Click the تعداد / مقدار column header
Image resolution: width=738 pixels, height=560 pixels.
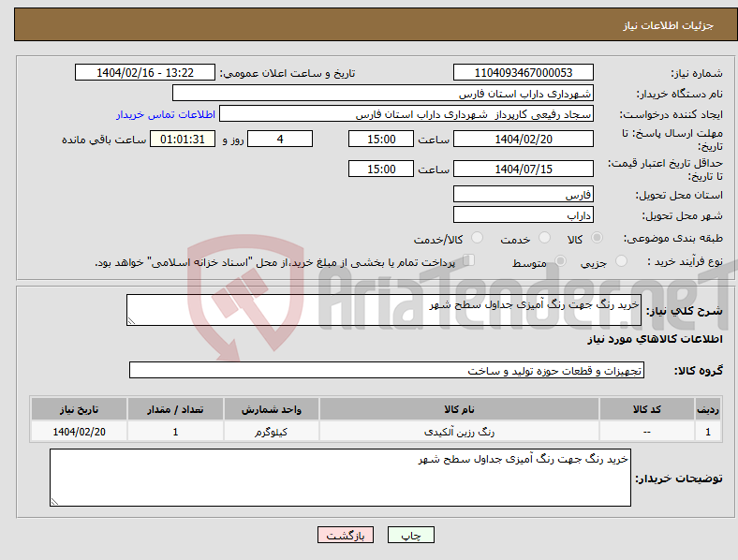(x=175, y=409)
